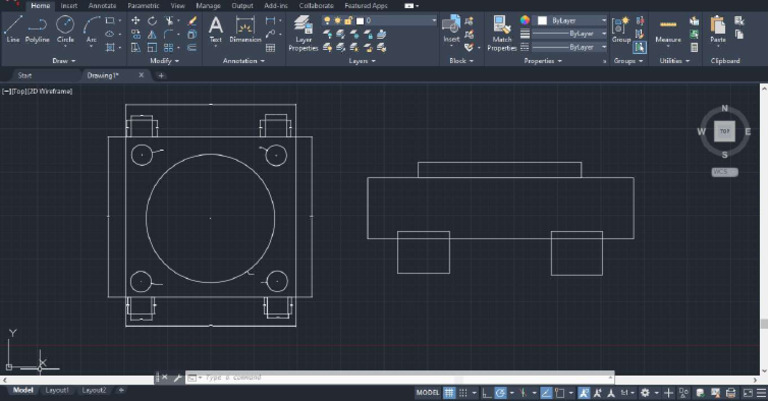768x401 pixels.
Task: Toggle MODEL space button in status bar
Action: pos(427,392)
